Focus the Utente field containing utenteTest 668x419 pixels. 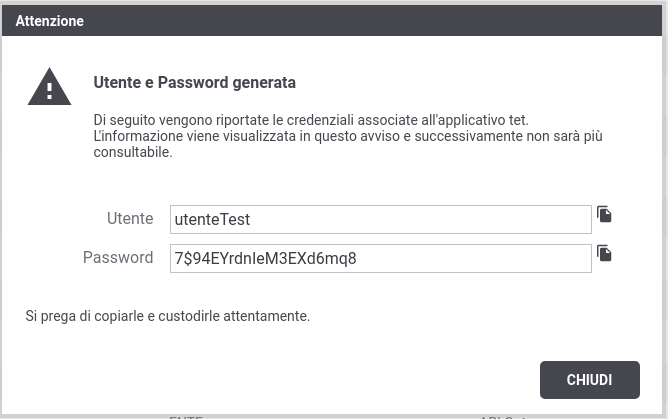point(380,219)
